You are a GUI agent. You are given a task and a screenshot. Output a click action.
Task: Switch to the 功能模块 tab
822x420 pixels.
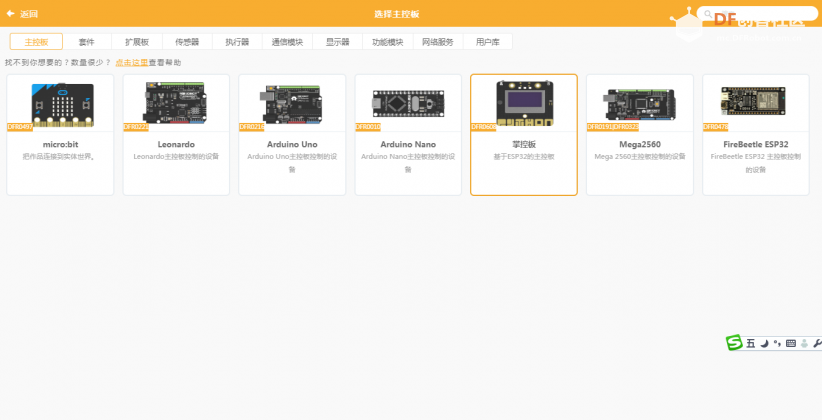388,42
